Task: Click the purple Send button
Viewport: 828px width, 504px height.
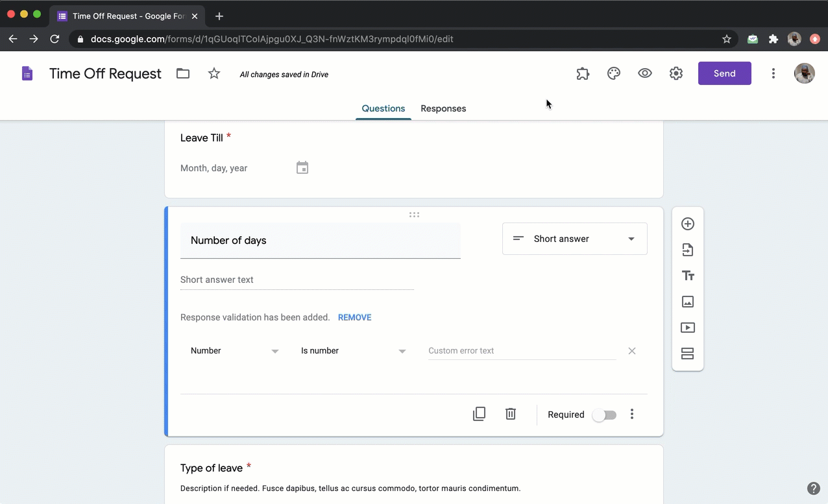Action: 724,73
